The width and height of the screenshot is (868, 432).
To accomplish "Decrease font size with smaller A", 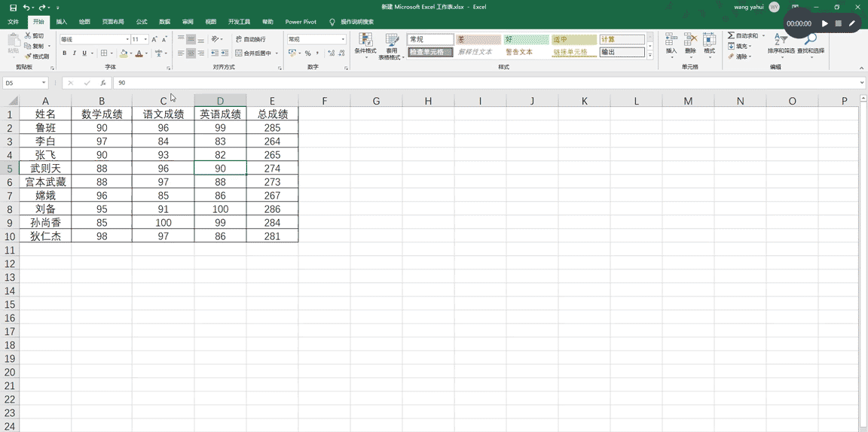I will tap(164, 39).
